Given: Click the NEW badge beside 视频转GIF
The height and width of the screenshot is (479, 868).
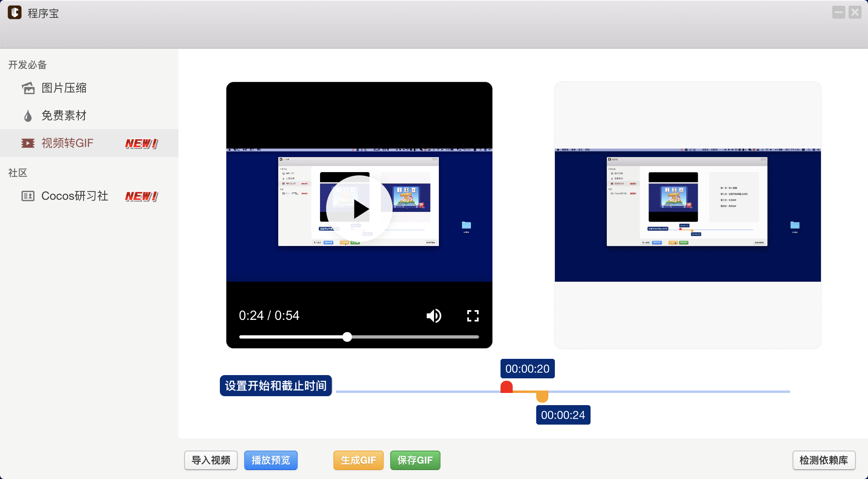Looking at the screenshot, I should point(141,143).
